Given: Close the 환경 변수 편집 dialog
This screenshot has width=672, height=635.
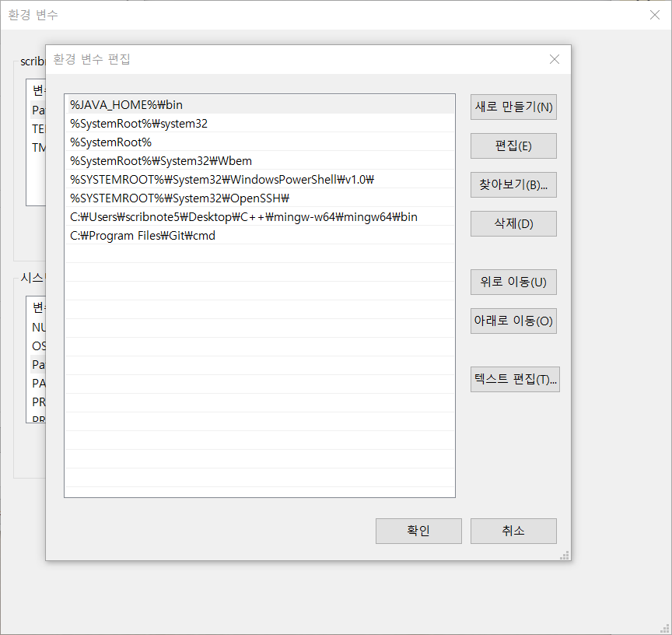Looking at the screenshot, I should pos(554,59).
